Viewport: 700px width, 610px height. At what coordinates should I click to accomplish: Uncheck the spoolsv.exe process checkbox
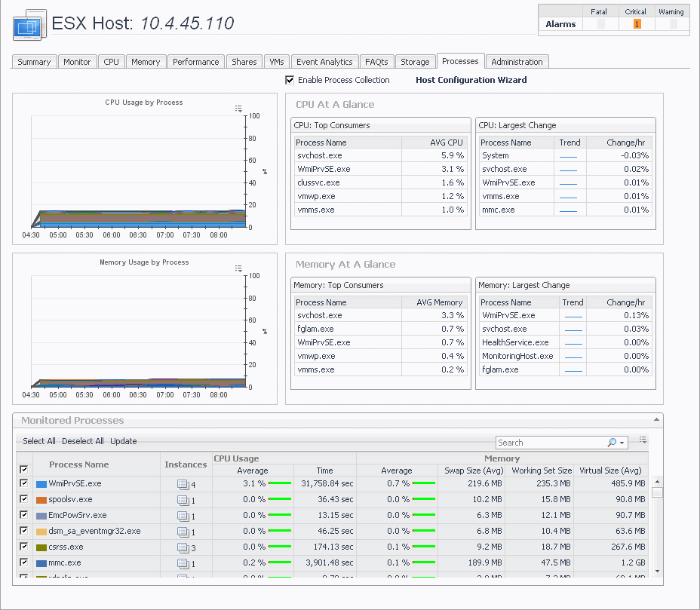[24, 499]
